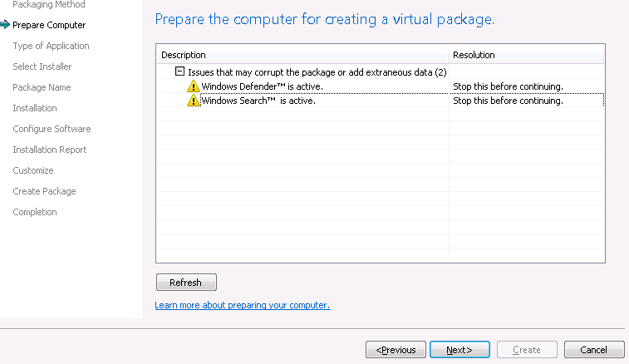This screenshot has height=364, width=629.
Task: Select the Windows Search is active row
Action: click(x=258, y=101)
